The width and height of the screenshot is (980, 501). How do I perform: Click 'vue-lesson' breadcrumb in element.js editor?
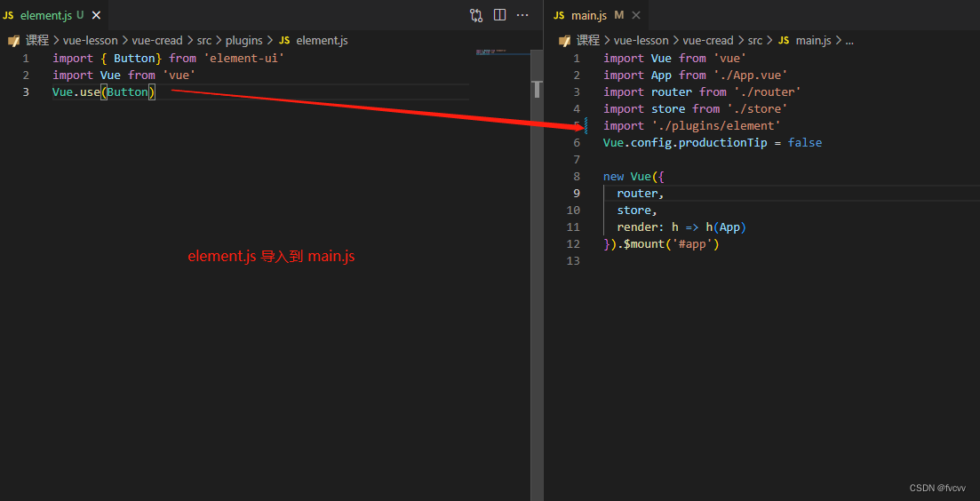click(x=91, y=41)
